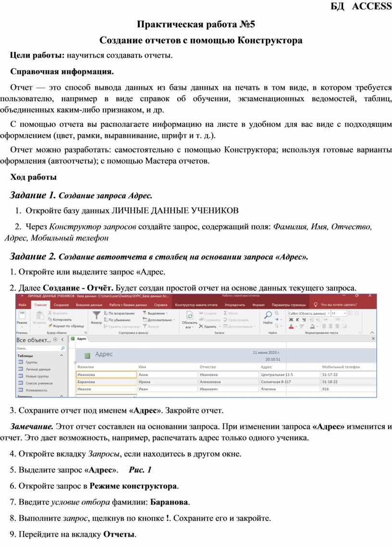Open the Все объекты pane menu arrow
This screenshot has width=392, height=546.
point(55,339)
